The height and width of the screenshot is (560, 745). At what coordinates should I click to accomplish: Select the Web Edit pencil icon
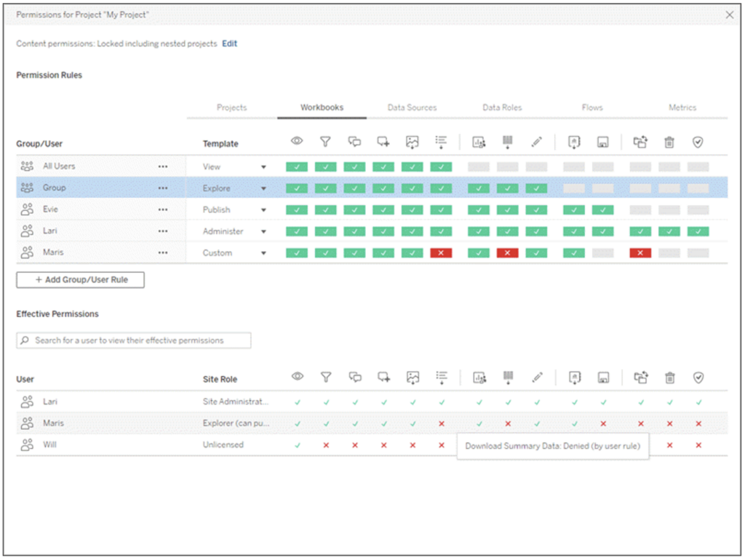click(537, 141)
